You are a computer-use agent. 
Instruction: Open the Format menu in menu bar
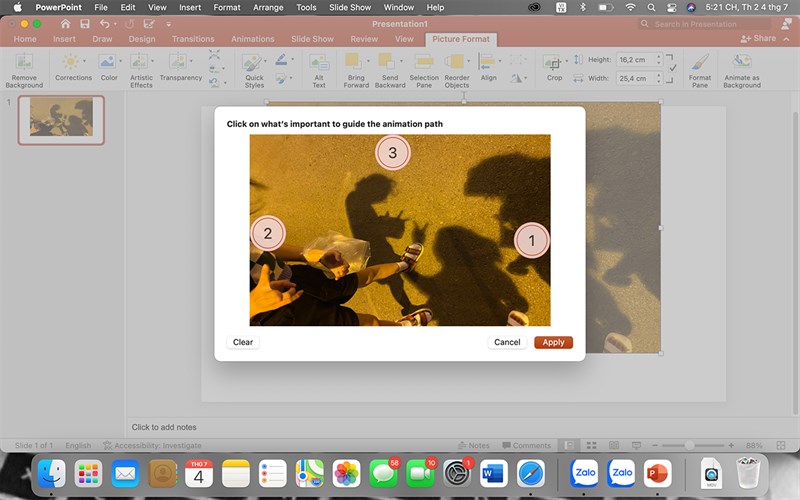(227, 7)
